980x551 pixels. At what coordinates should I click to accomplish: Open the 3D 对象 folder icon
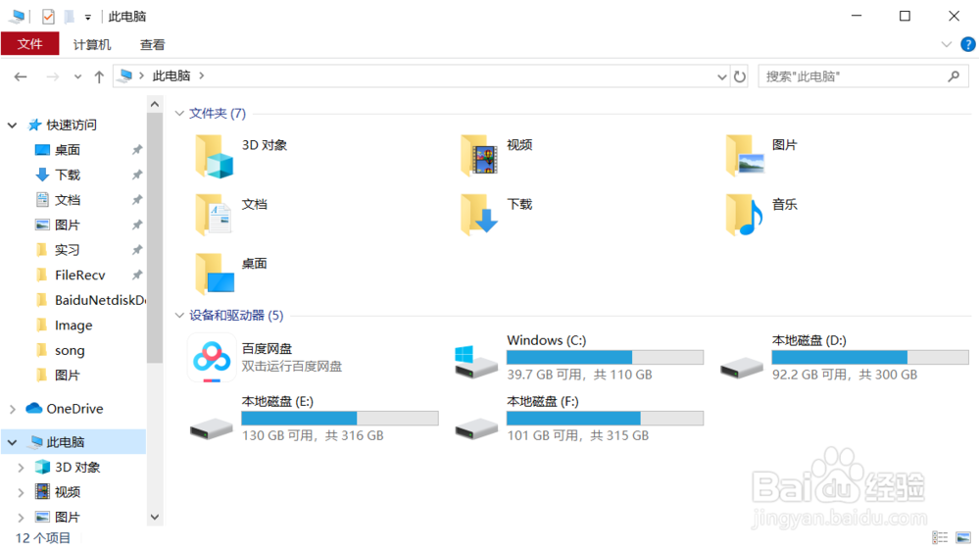click(214, 156)
